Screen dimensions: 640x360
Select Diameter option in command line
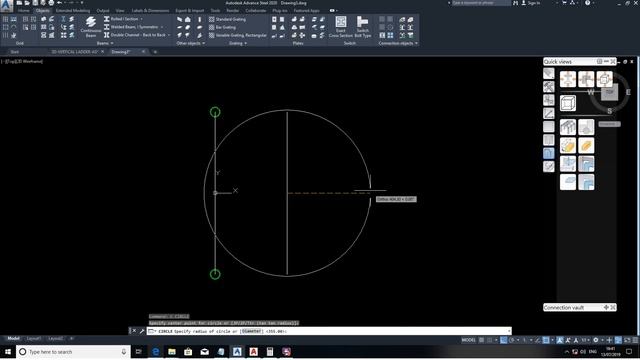point(251,331)
